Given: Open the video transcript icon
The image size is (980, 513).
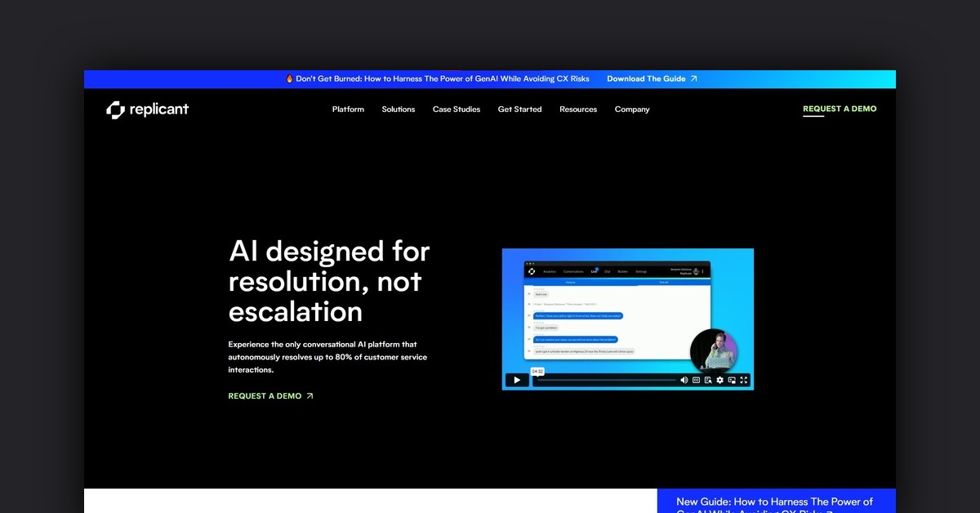Looking at the screenshot, I should tap(707, 380).
